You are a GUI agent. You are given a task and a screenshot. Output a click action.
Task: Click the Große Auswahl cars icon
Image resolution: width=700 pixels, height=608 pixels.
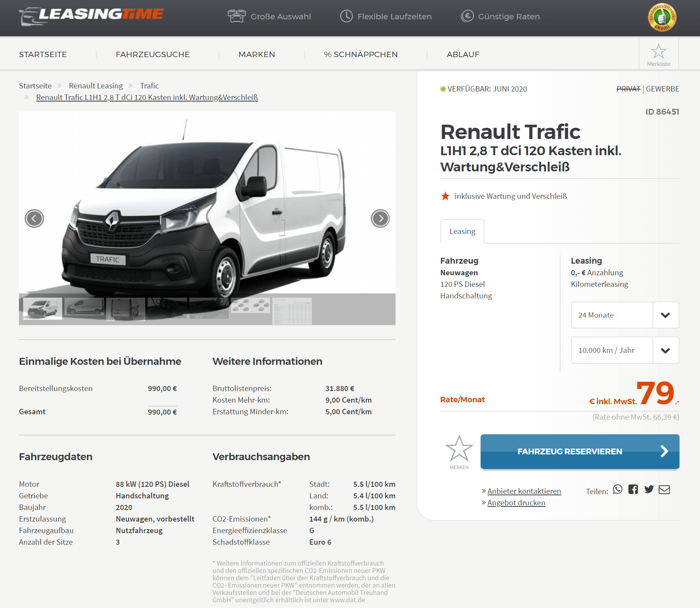point(236,16)
